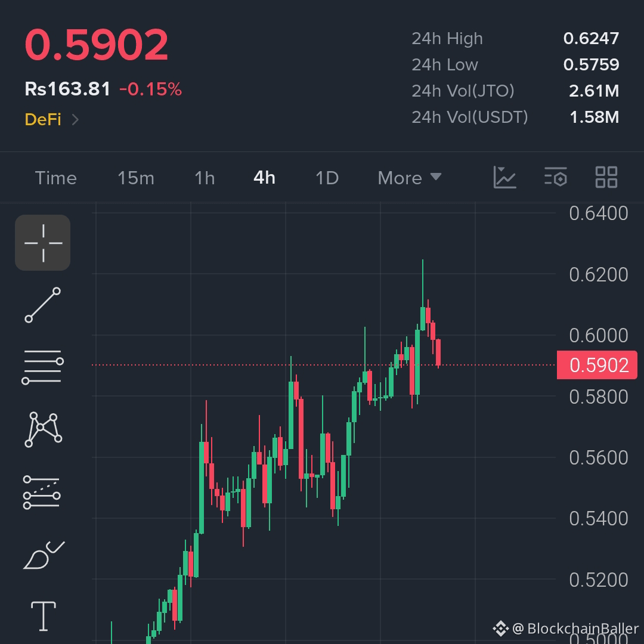Screen dimensions: 644x644
Task: Click the 0.5600 price axis label
Action: click(599, 457)
